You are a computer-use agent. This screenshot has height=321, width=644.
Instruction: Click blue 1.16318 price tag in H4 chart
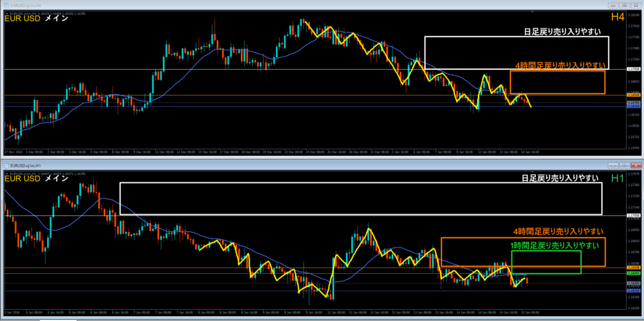point(634,106)
